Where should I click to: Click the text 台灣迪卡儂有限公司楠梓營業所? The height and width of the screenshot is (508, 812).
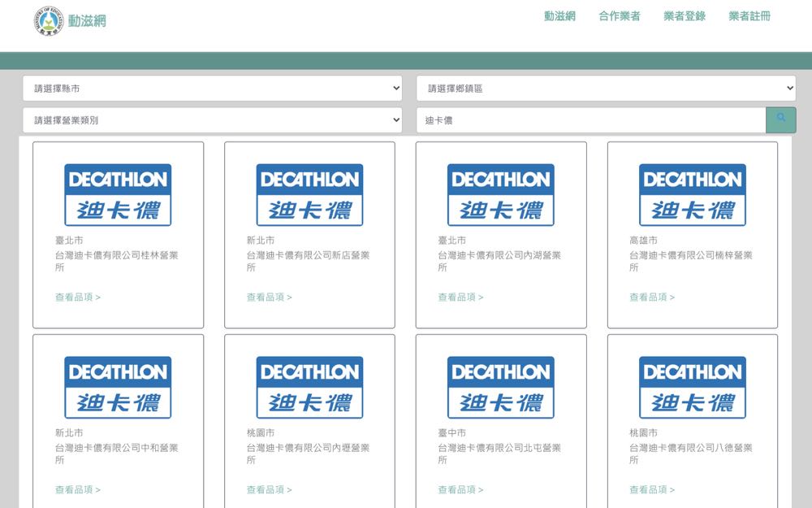(691, 261)
